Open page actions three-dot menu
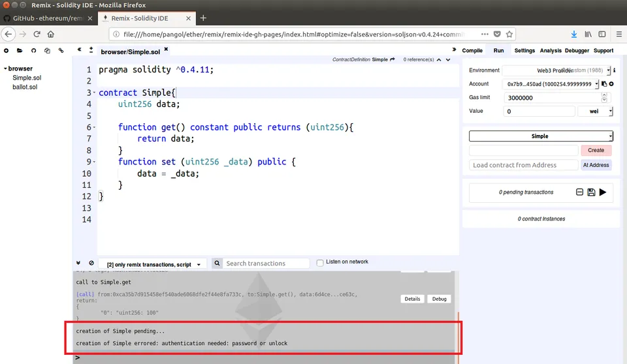627x364 pixels. [485, 35]
